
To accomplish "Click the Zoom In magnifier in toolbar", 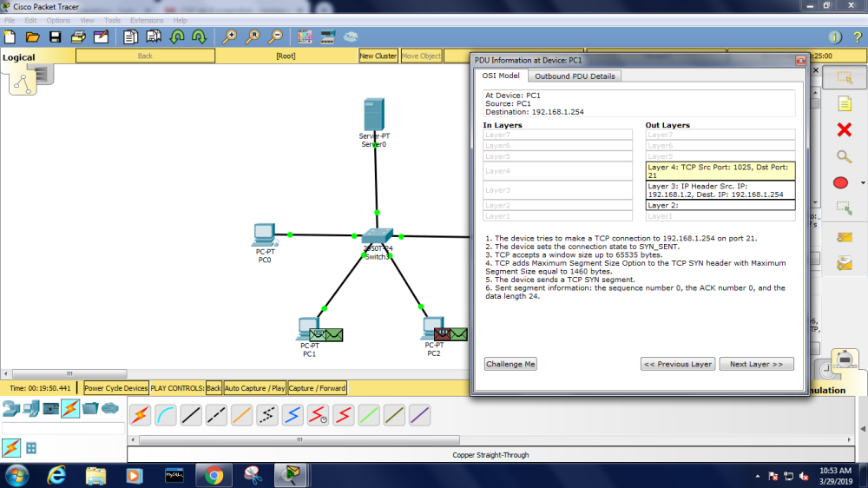I will 229,36.
